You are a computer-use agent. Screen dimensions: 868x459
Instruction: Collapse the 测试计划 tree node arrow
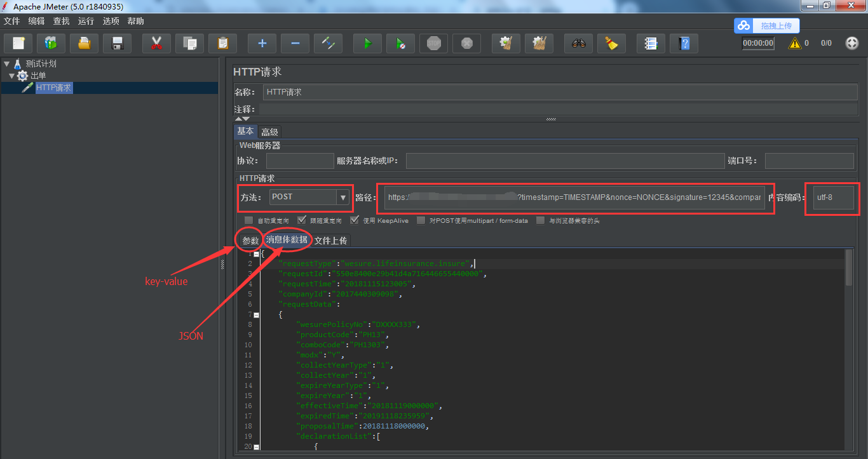(7, 63)
